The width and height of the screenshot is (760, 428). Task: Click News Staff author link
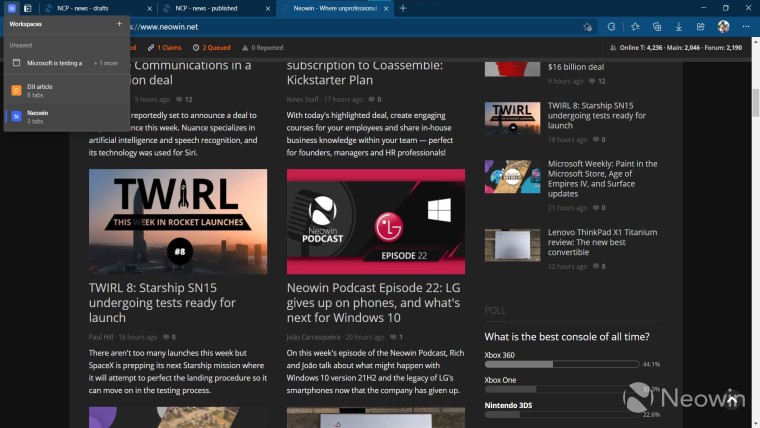point(302,99)
